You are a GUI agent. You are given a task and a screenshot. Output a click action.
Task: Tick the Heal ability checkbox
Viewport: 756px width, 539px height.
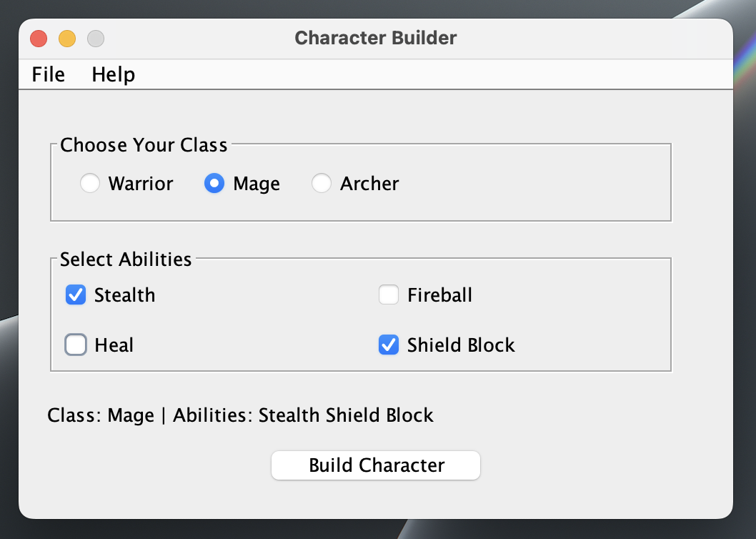(76, 345)
